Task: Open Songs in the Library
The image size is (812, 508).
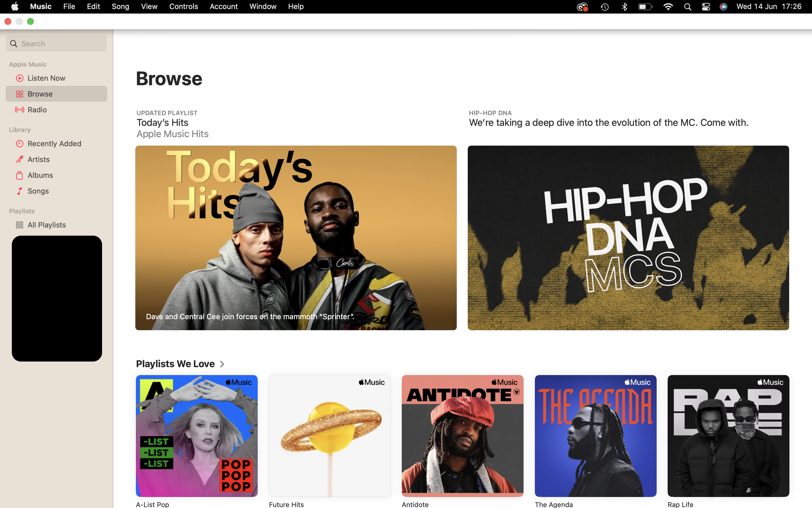Action: 56,191
